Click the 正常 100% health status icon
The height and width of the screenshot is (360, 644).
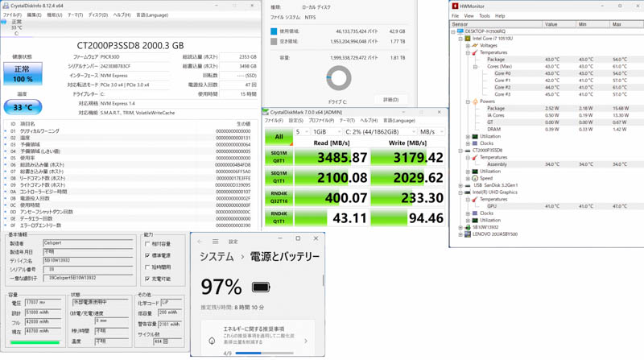[23, 74]
